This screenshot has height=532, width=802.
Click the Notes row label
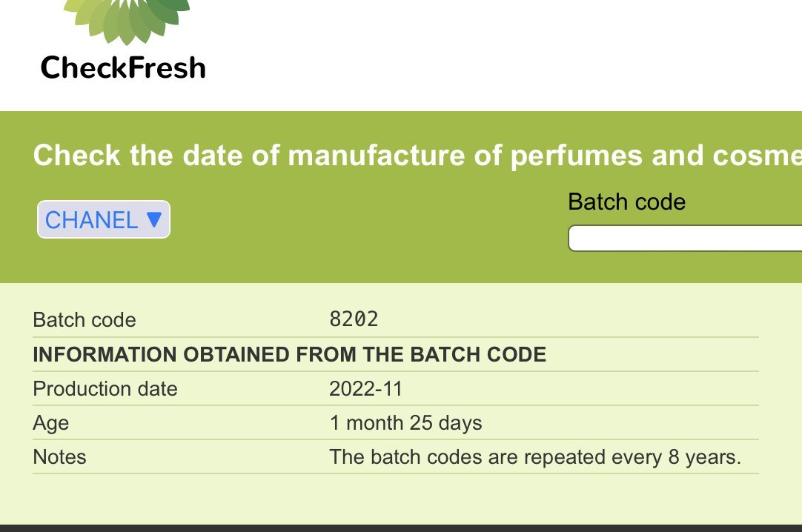pos(59,457)
